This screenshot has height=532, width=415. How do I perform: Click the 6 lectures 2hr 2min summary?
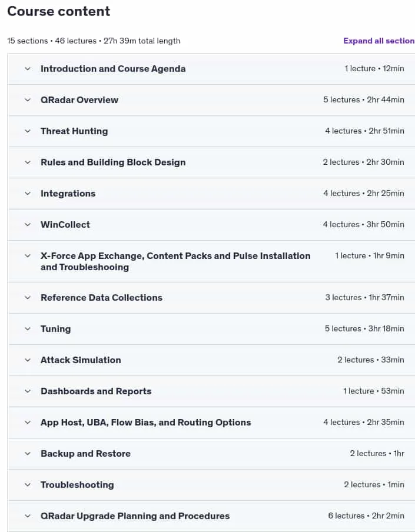tap(366, 516)
